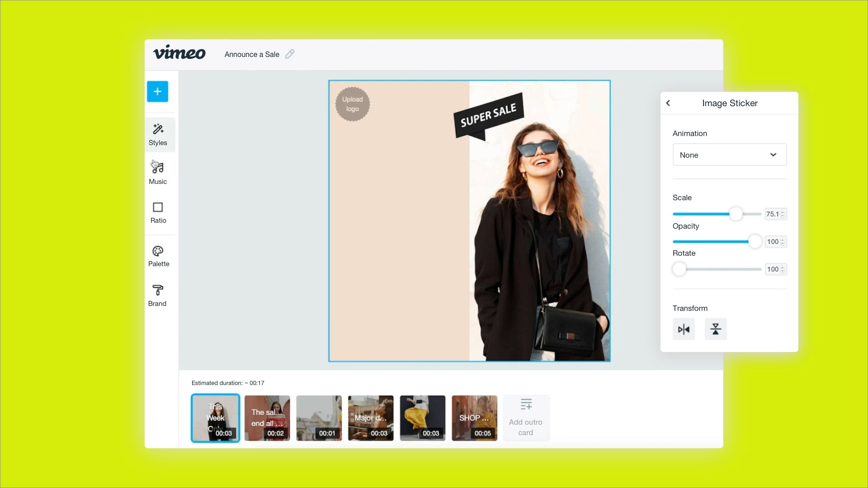Viewport: 868px width, 488px height.
Task: Click the Palette panel icon
Action: click(x=157, y=256)
